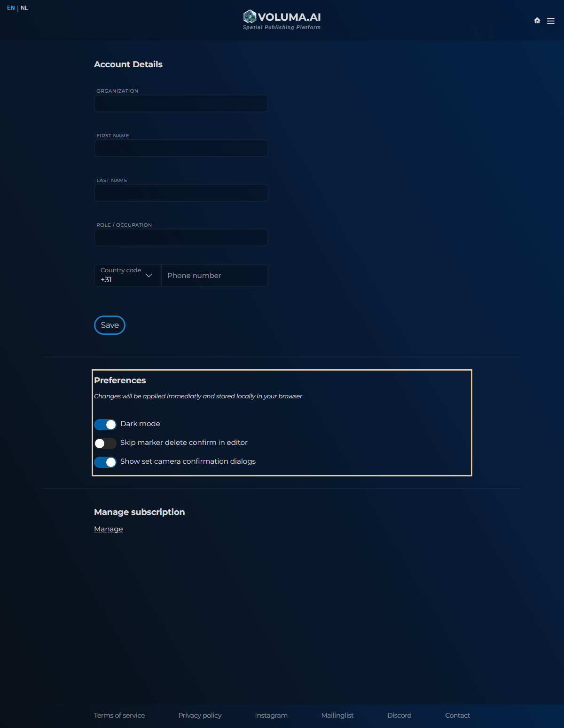Image resolution: width=564 pixels, height=728 pixels.
Task: Open the Discord link
Action: point(399,715)
